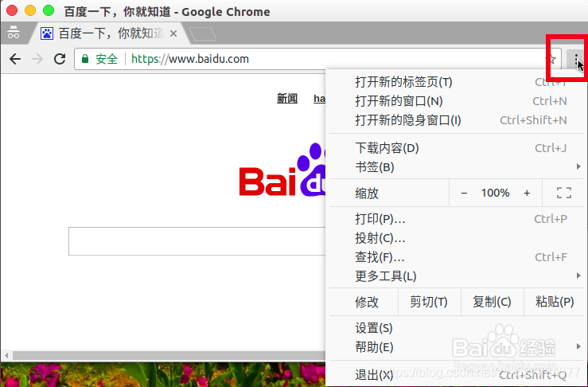The image size is (588, 387).
Task: Increase zoom with the plus button
Action: (527, 193)
